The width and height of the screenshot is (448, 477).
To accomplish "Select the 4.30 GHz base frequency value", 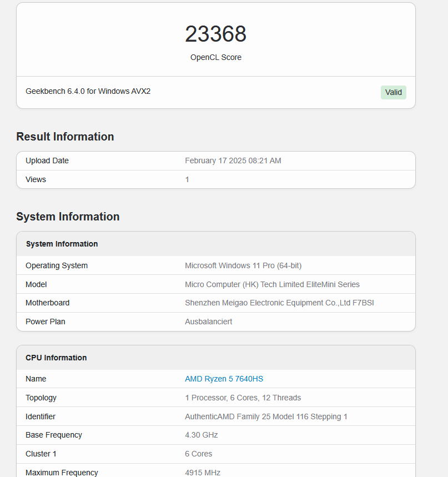I will [x=202, y=435].
